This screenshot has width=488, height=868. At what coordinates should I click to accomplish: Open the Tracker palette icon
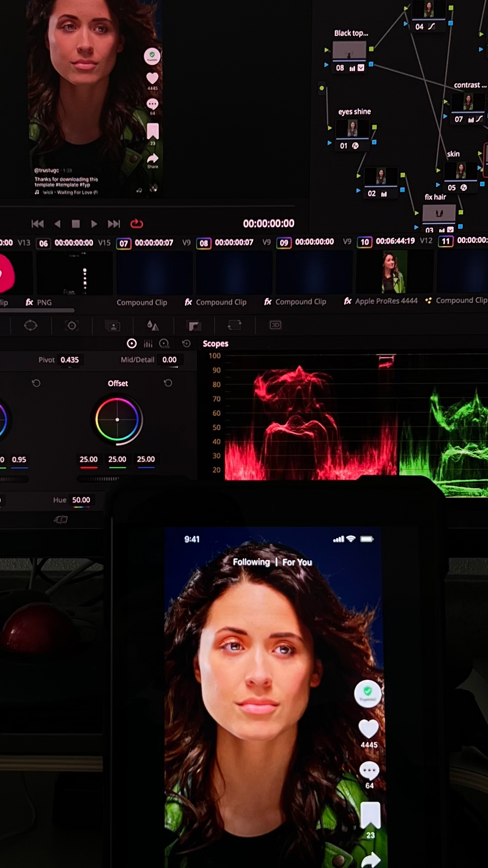[x=72, y=325]
